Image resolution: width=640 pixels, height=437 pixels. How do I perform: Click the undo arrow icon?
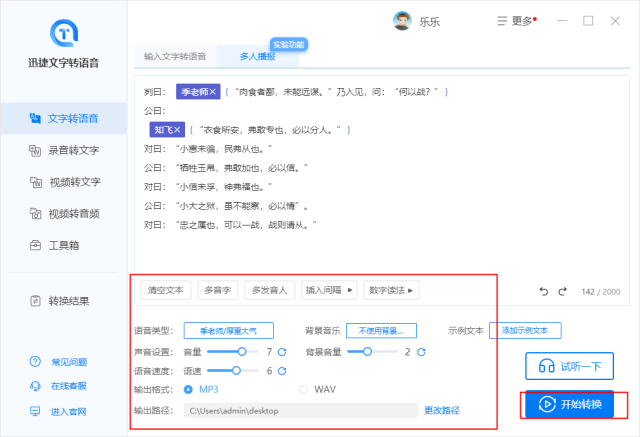point(544,291)
